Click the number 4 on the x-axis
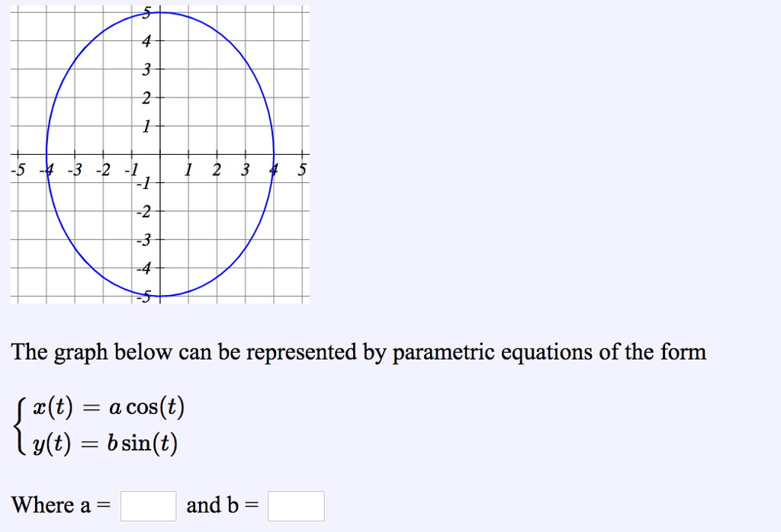The width and height of the screenshot is (781, 532). pos(274,169)
